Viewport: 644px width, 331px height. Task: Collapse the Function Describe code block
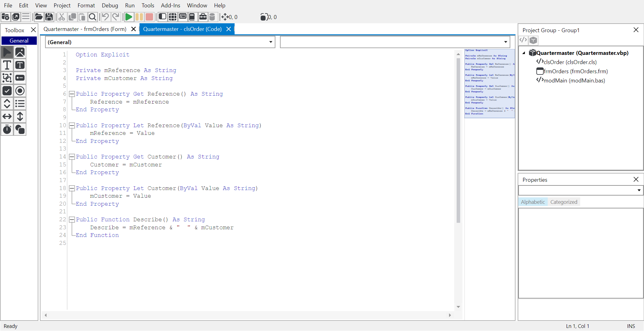pyautogui.click(x=72, y=219)
